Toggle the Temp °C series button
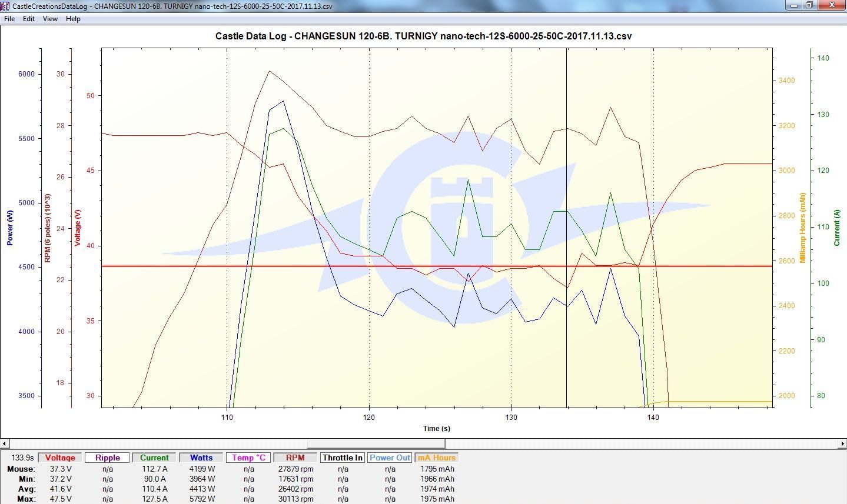The image size is (847, 504). coord(248,458)
